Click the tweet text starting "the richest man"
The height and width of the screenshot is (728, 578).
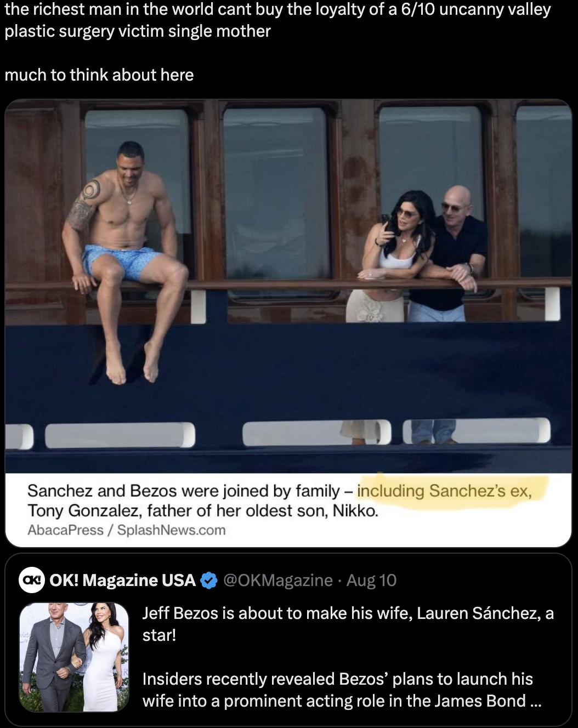(277, 20)
